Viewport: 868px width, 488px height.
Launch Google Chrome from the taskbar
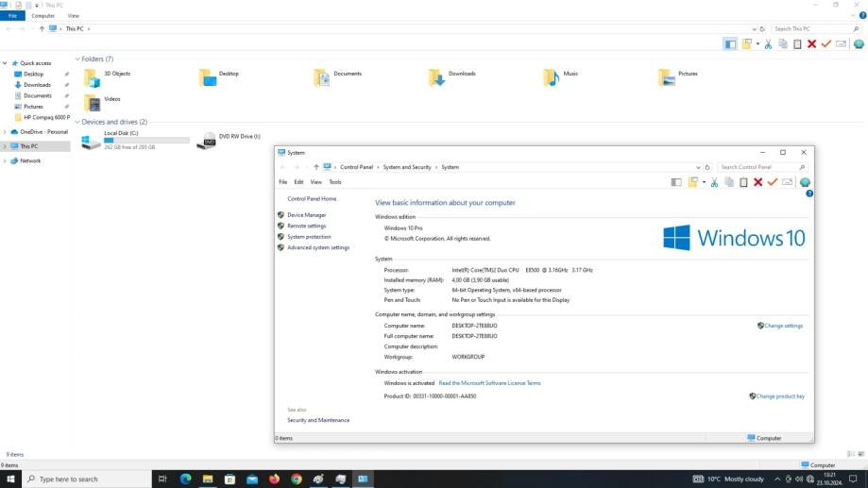pyautogui.click(x=297, y=479)
